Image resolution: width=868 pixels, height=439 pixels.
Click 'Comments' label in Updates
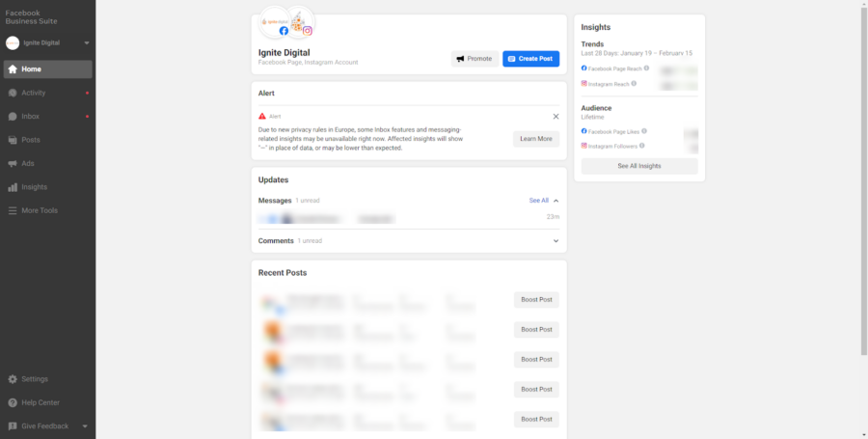click(276, 241)
